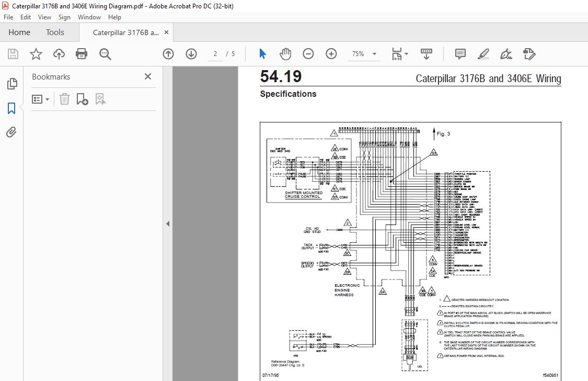This screenshot has height=381, width=588.
Task: Select the Caterpillar 3176B document tab
Action: tap(125, 32)
